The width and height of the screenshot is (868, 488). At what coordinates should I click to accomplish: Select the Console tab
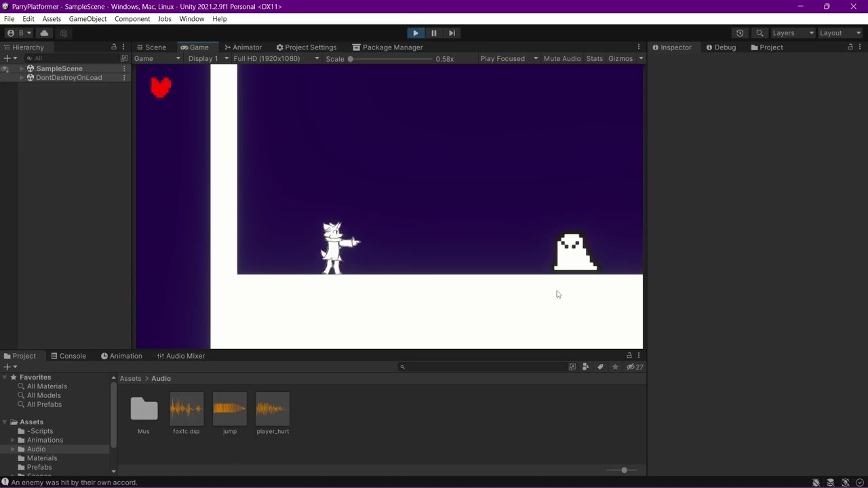click(68, 356)
